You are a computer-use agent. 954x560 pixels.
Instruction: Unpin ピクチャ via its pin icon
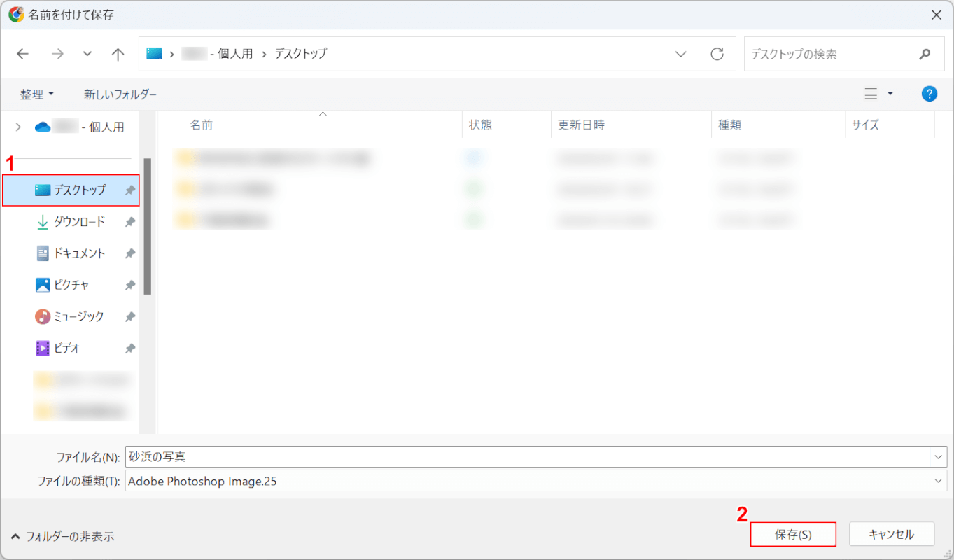tap(129, 285)
